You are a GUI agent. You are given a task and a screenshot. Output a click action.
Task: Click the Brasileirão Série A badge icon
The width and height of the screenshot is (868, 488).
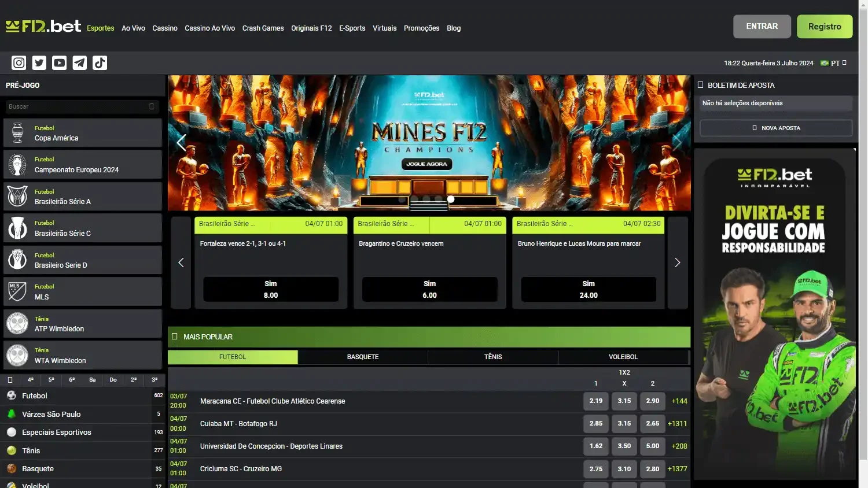pos(17,197)
